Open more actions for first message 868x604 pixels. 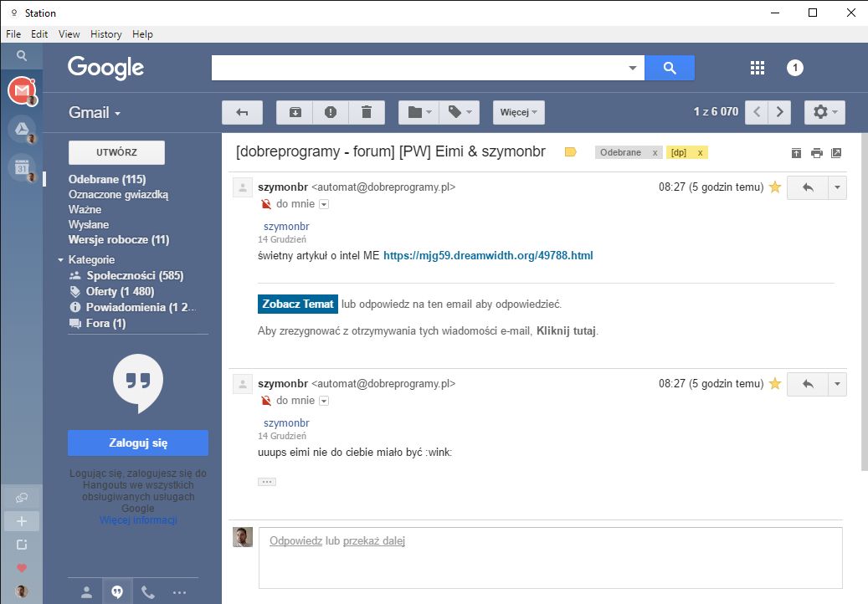tap(838, 187)
